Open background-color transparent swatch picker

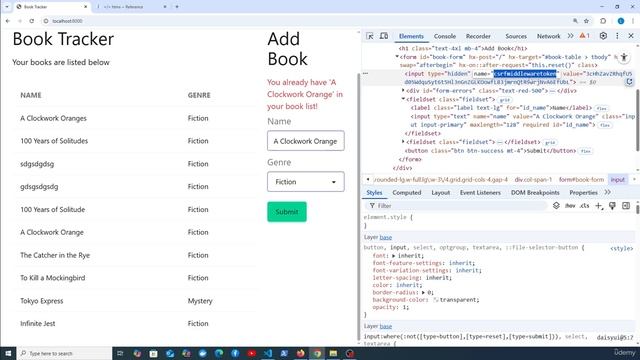(436, 300)
